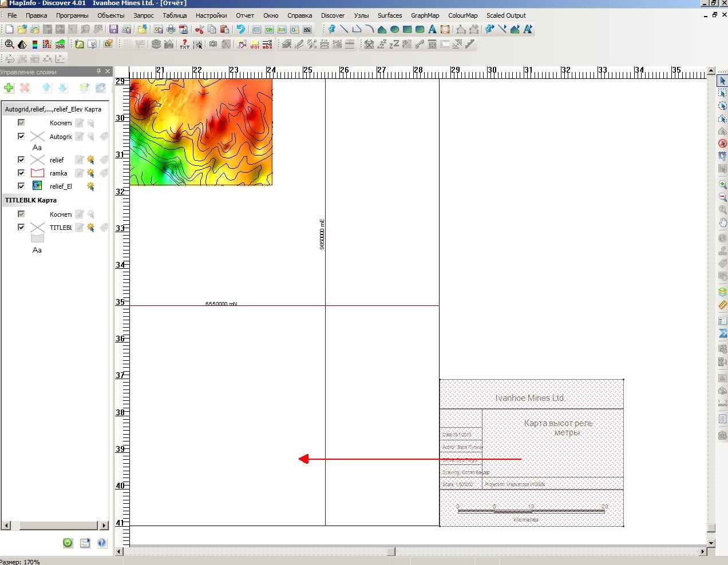The image size is (728, 565).
Task: Click the Save floppy disk icon
Action: pos(113,29)
